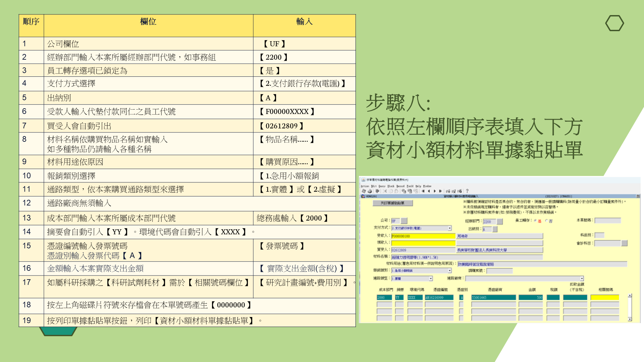644x362 pixels.
Task: Click the 本單號碼 field
Action: click(608, 221)
